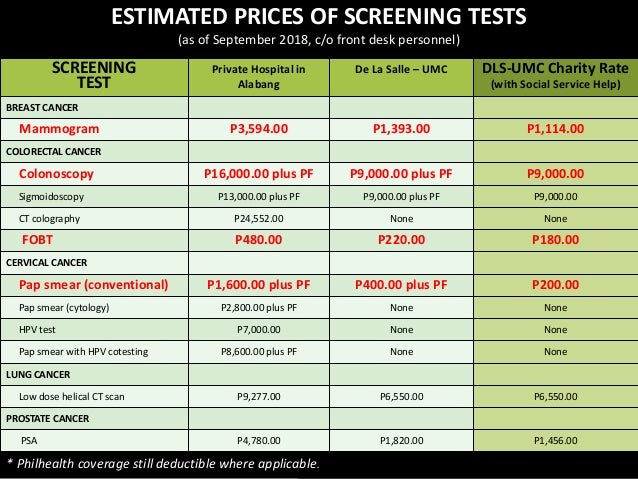Image resolution: width=638 pixels, height=479 pixels.
Task: Click the SCREENING TEST column header
Action: pos(94,75)
